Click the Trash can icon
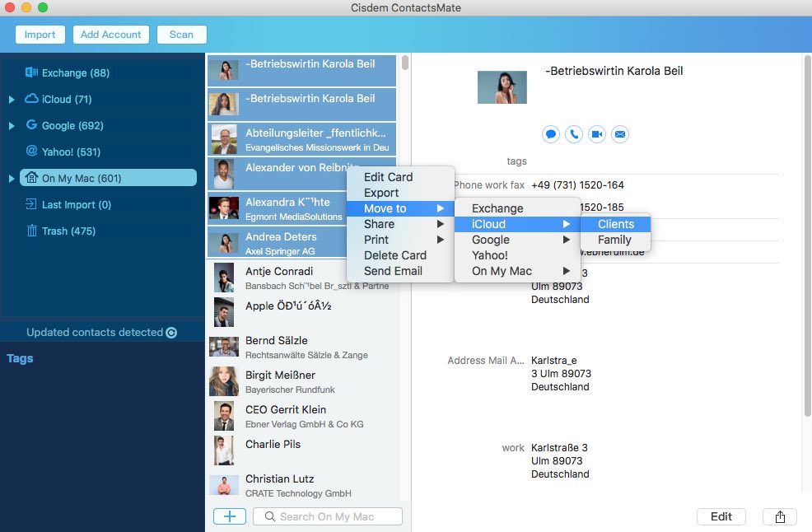Image resolution: width=812 pixels, height=532 pixels. [31, 231]
